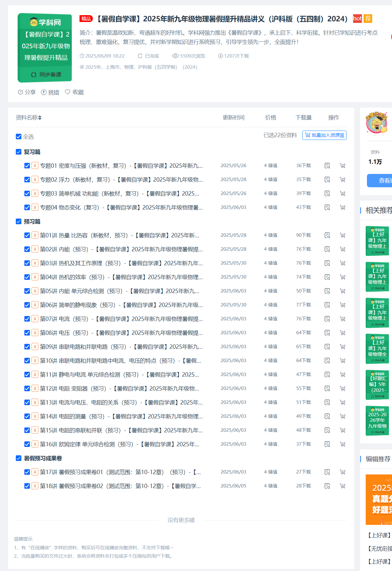Click the 5509次浏览 view count
Viewport: 392px width, 571px height.
[x=189, y=56]
